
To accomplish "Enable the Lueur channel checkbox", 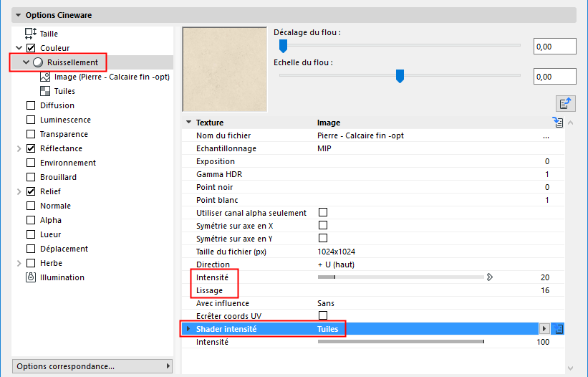I will click(x=31, y=234).
